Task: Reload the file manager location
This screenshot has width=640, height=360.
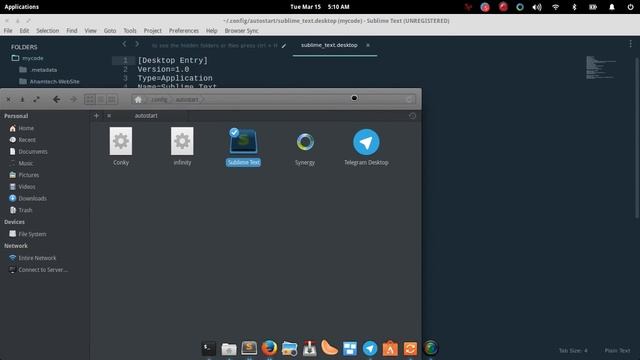Action: (x=409, y=100)
